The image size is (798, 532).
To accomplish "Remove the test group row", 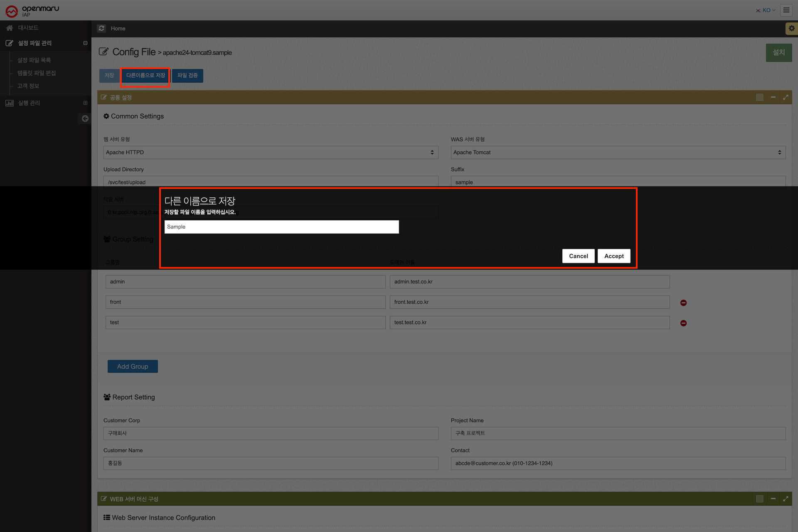I will pos(683,323).
